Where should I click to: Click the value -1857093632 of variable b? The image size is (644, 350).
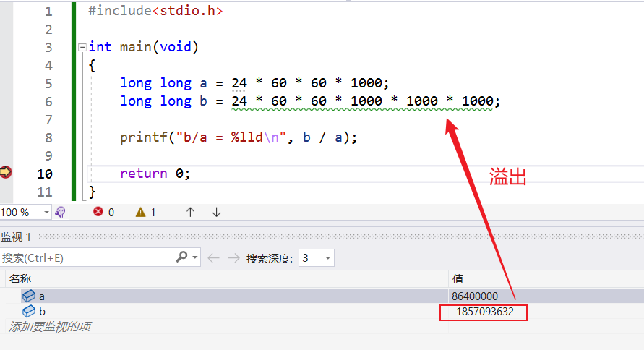[483, 312]
